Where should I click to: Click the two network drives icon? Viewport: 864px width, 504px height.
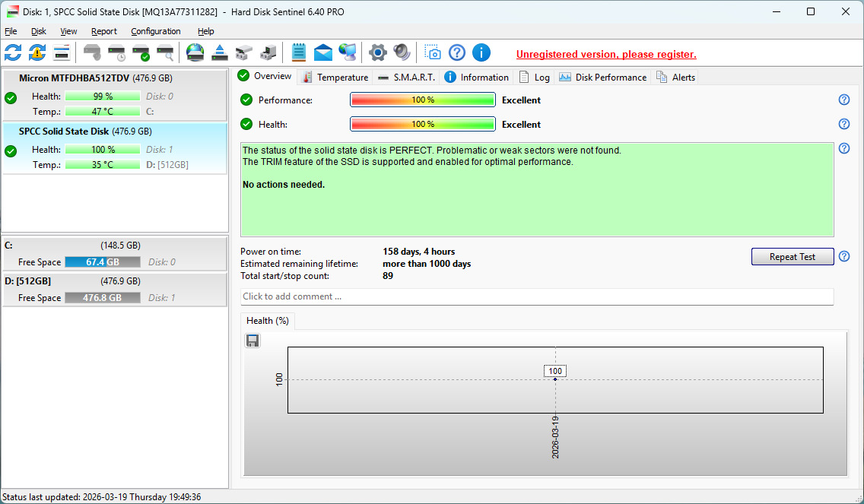[x=243, y=53]
